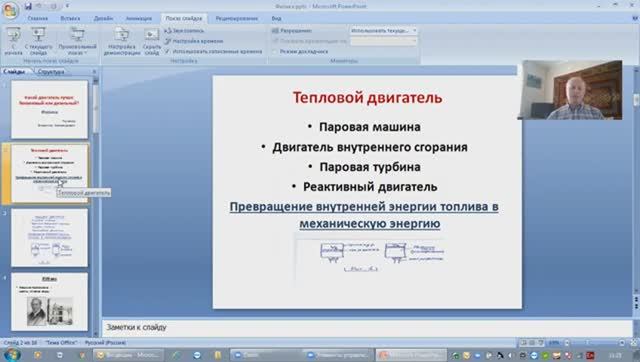Click the Паровая машина bullet text
This screenshot has height=362, width=640.
coord(370,127)
